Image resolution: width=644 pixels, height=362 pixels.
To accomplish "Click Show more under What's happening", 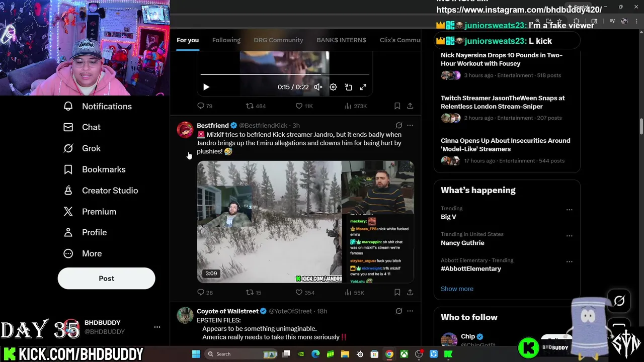I will click(x=457, y=289).
